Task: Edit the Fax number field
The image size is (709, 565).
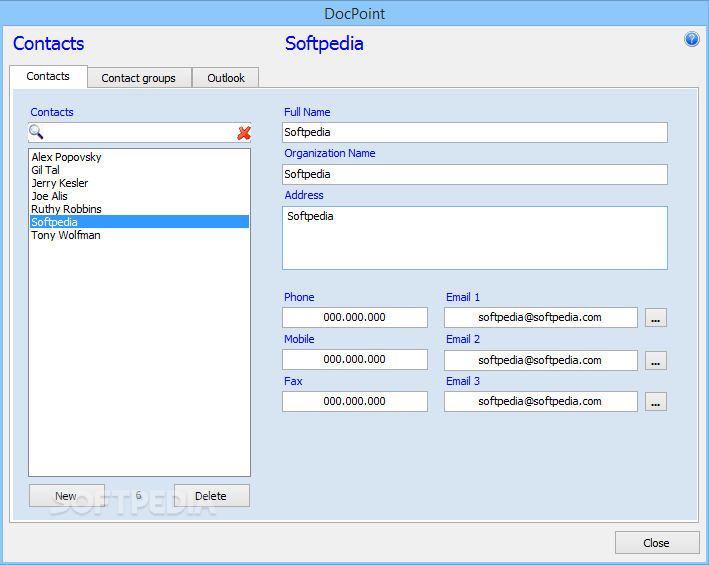Action: pos(355,401)
